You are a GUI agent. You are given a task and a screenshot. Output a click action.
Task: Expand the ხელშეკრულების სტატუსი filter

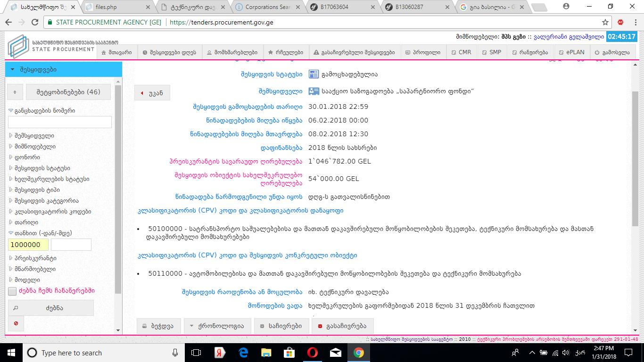click(x=49, y=179)
